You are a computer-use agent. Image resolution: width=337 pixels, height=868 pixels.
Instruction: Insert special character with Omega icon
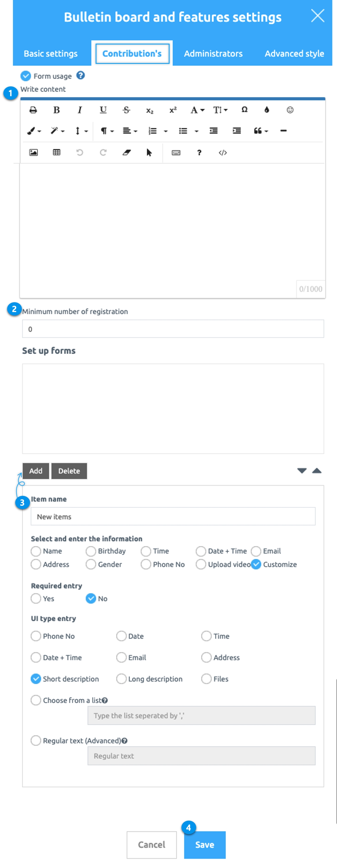(245, 110)
